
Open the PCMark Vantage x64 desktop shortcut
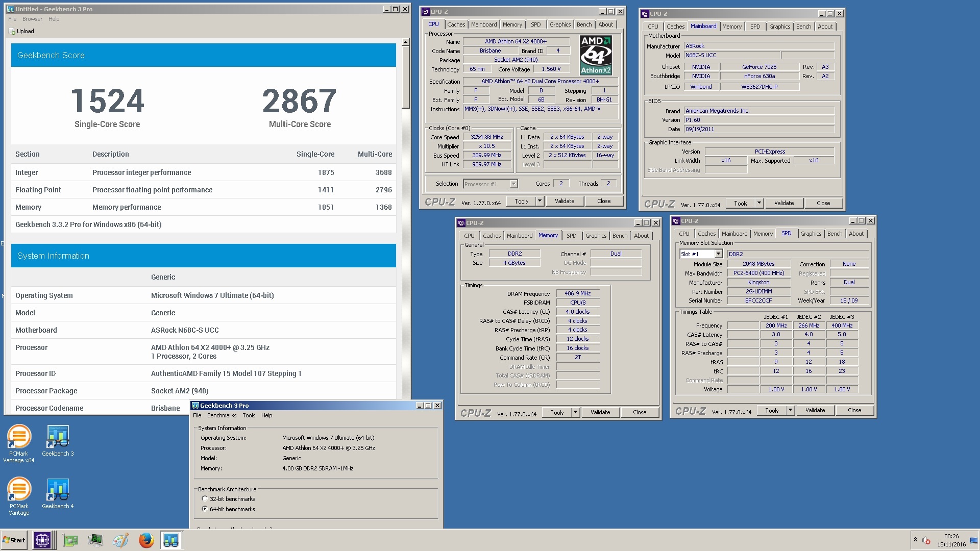[19, 443]
